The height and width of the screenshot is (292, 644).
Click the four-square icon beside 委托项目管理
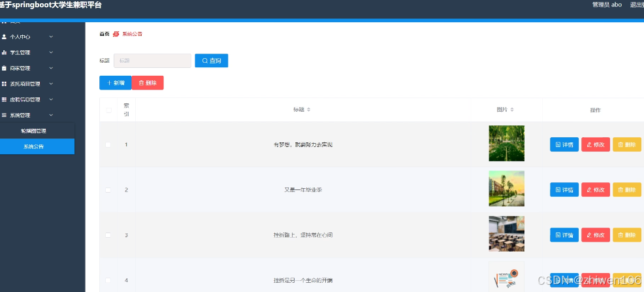pos(4,84)
